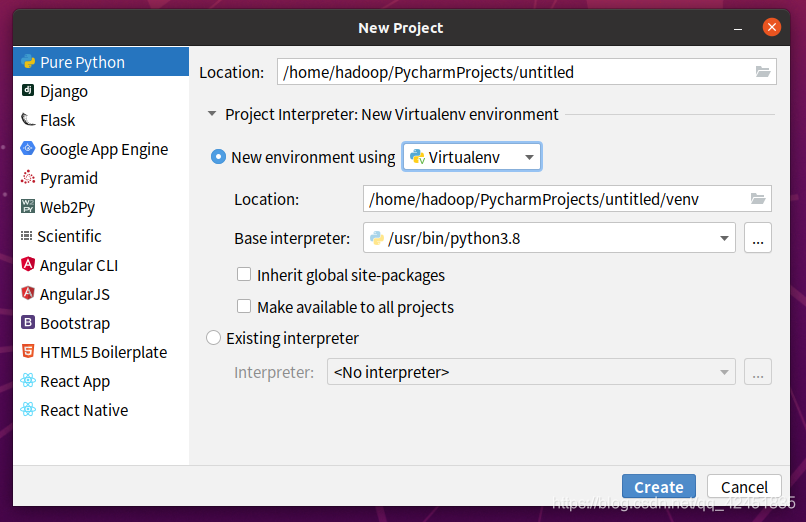The image size is (806, 522).
Task: Enable Inherit global site-packages
Action: pyautogui.click(x=244, y=274)
